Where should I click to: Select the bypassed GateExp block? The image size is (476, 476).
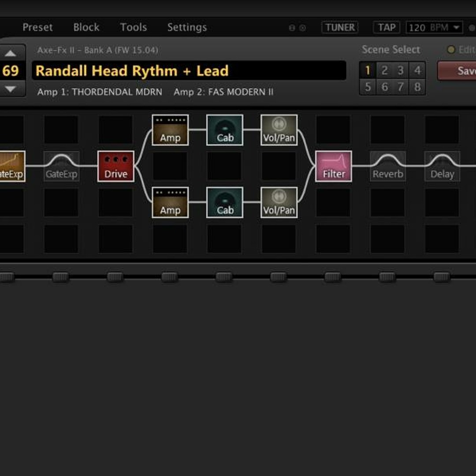pos(61,166)
